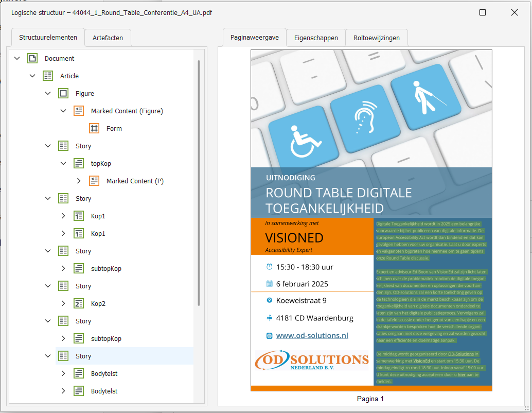532x413 pixels.
Task: Click the Document node icon in the tree
Action: (32, 58)
